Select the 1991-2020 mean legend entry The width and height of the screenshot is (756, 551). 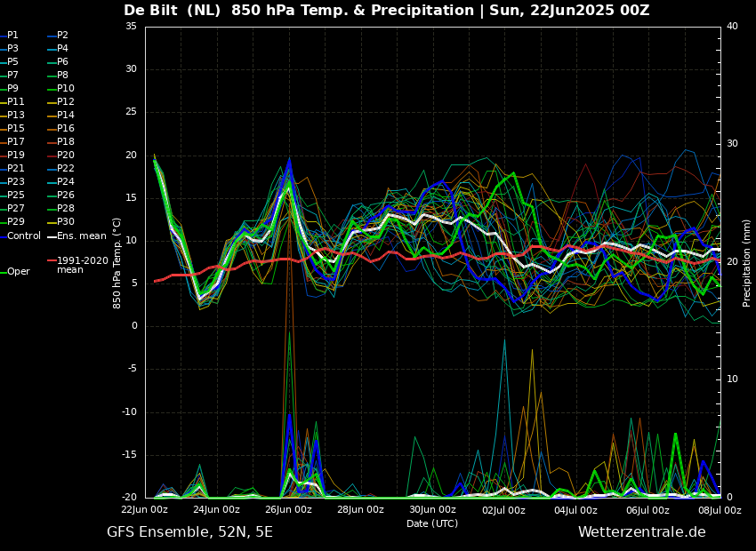pos(82,265)
